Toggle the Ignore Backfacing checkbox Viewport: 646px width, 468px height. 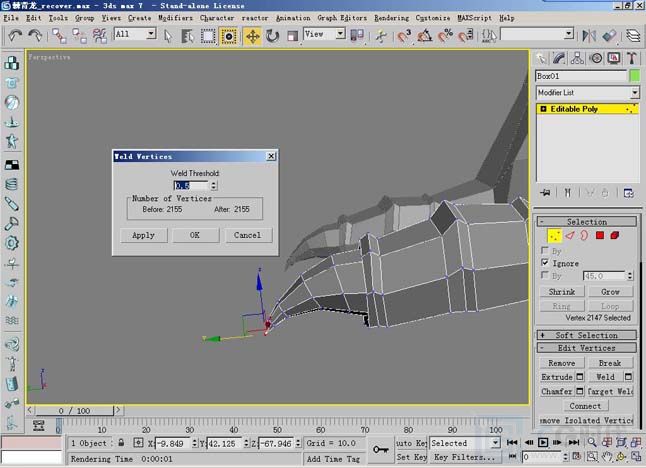pos(545,262)
